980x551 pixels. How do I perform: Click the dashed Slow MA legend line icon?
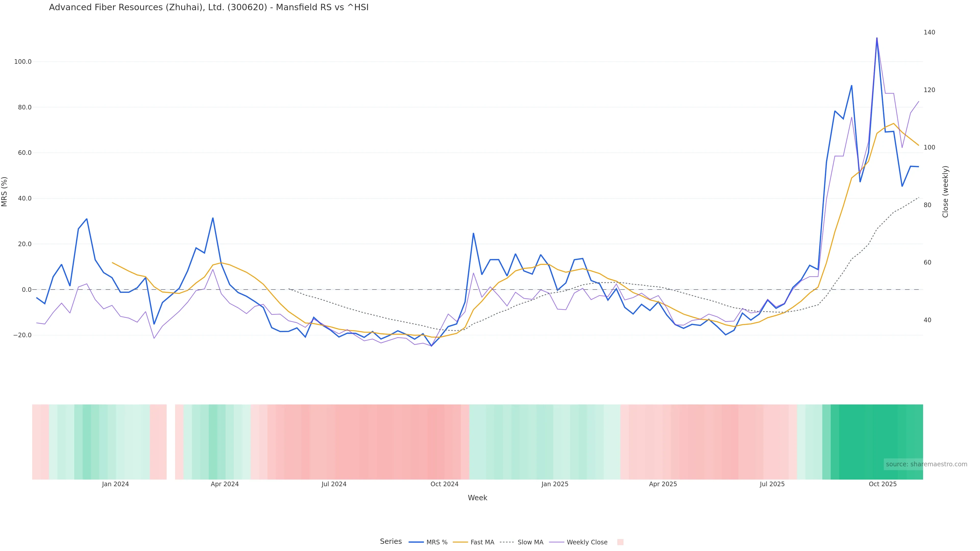coord(507,542)
